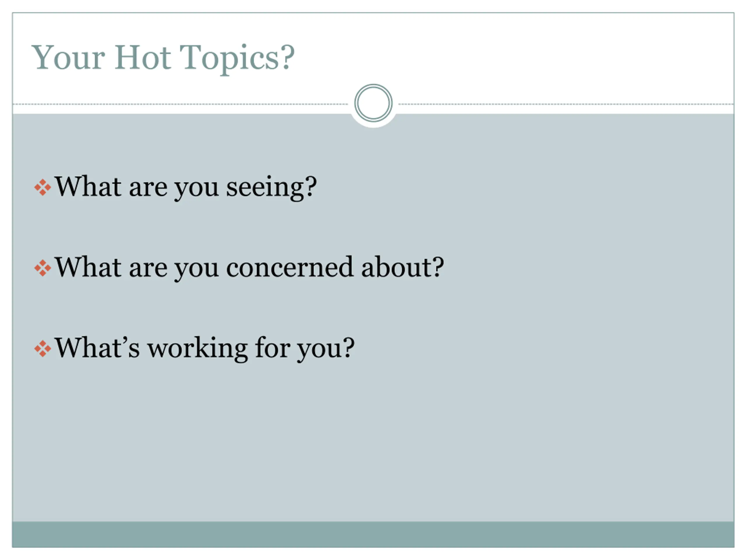Viewport: 747px width, 560px height.
Task: Click the word 'Hot' in the title
Action: click(x=142, y=57)
